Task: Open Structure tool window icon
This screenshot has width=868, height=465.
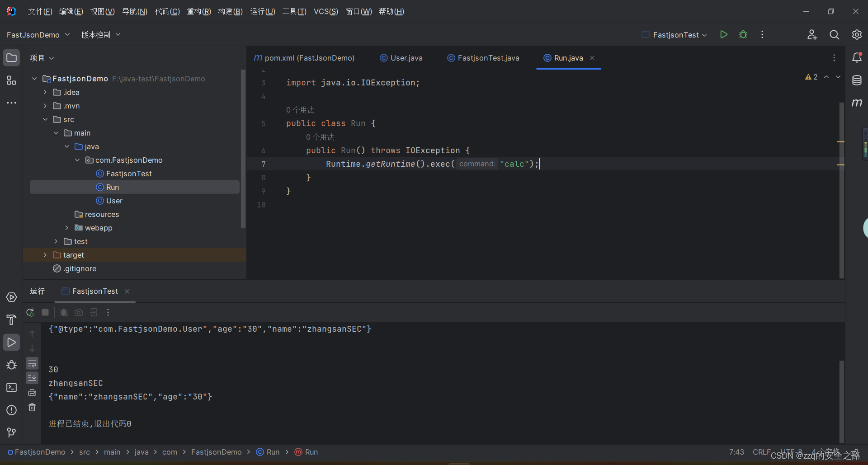Action: (x=11, y=80)
